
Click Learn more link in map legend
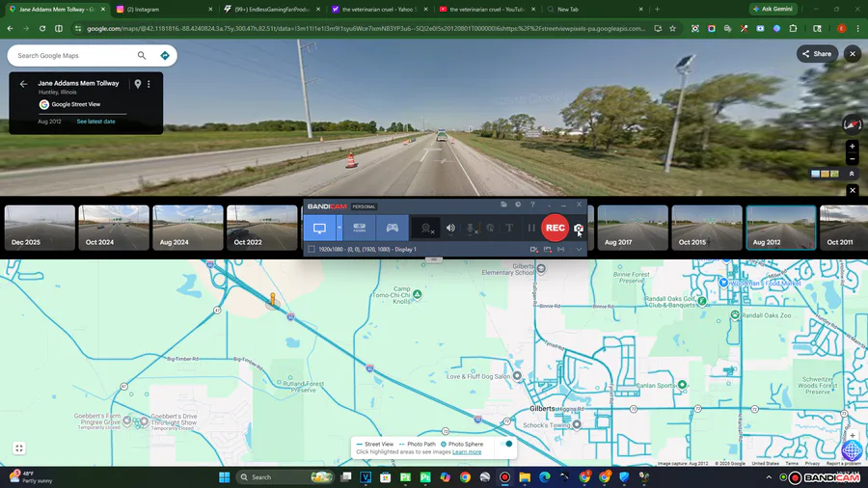pyautogui.click(x=467, y=452)
